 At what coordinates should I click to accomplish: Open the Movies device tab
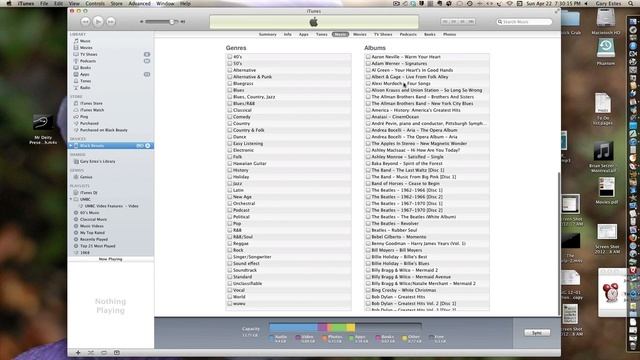click(x=360, y=34)
